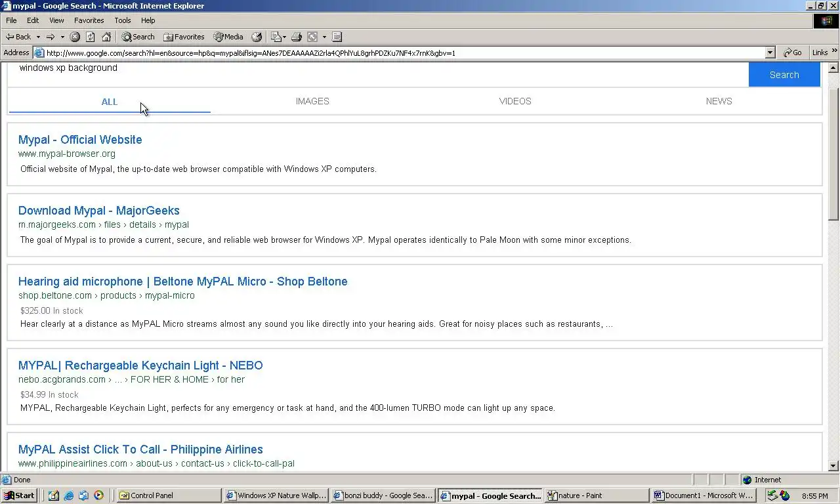
Task: Open the Forward history dropdown arrow
Action: [62, 37]
